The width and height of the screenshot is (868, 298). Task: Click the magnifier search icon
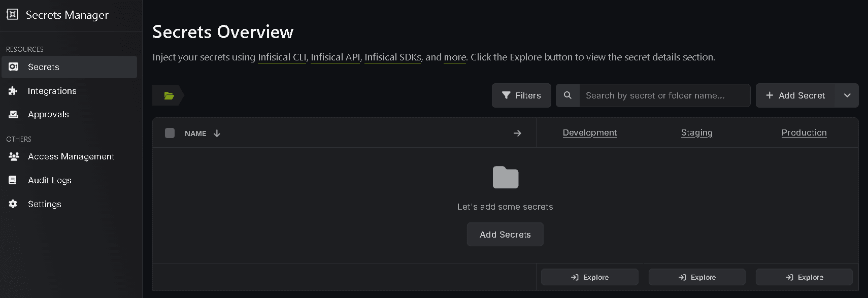pyautogui.click(x=567, y=95)
